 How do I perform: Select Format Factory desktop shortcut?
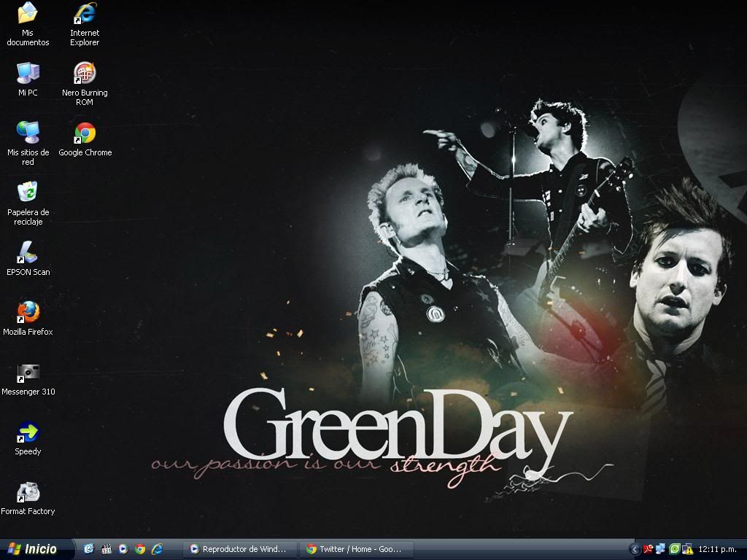point(28,499)
